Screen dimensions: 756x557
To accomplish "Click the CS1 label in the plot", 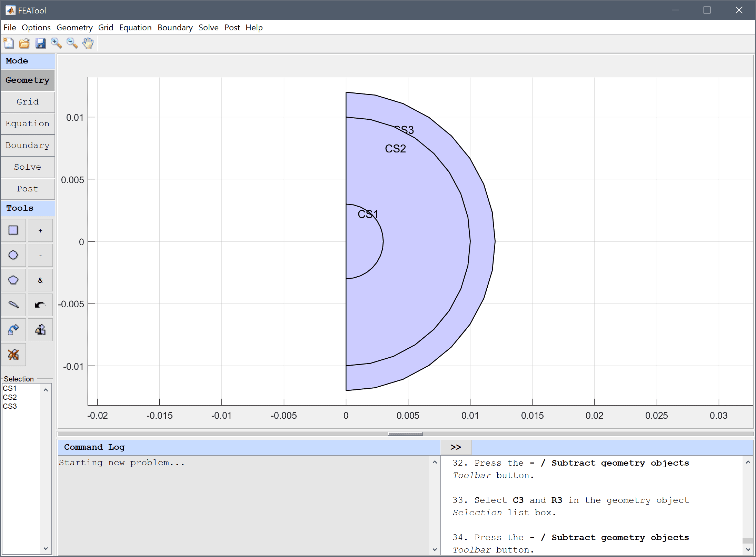I will point(368,214).
